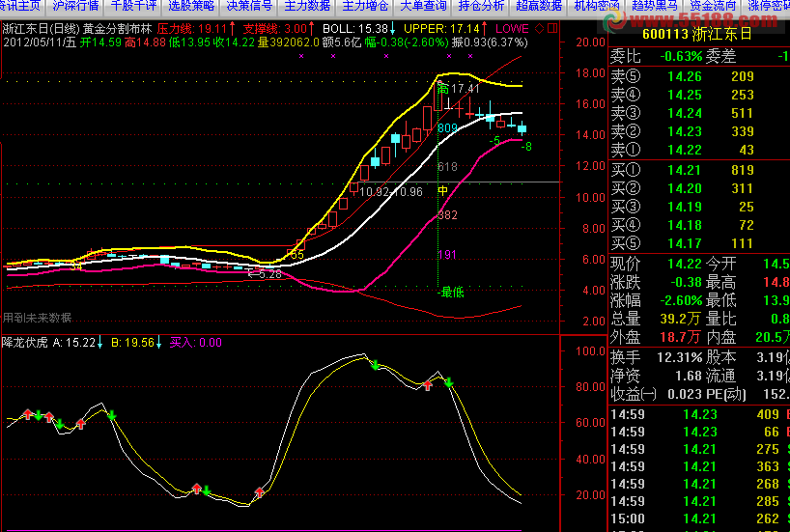This screenshot has width=790, height=532.
Task: Click the panel icon after the diamond
Action: [x=552, y=29]
